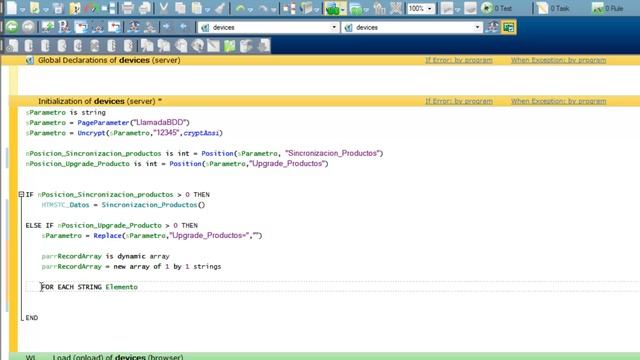The image size is (640, 360).
Task: Click the nPosicion_Sincronizacion_productos declaration line
Action: [x=204, y=153]
